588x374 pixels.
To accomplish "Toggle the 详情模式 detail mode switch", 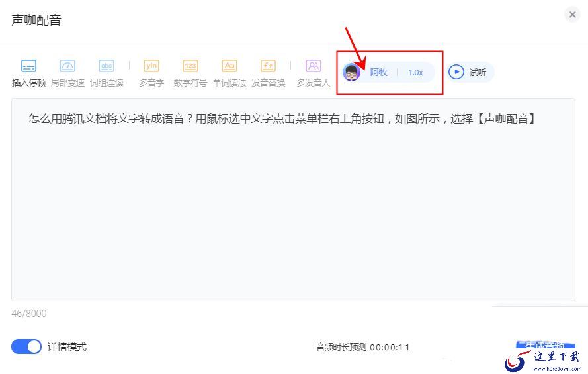I will tap(26, 347).
